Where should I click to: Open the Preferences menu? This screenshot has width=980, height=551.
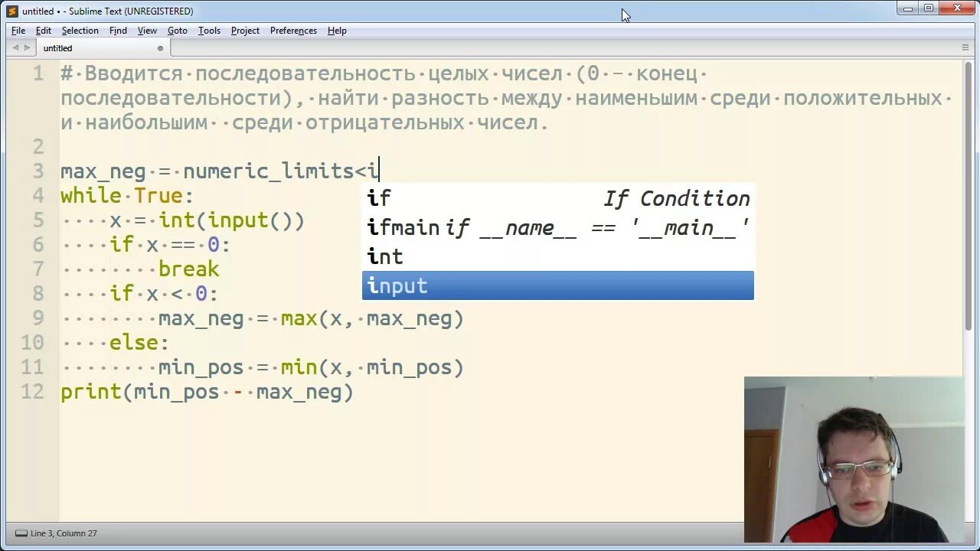(x=293, y=31)
